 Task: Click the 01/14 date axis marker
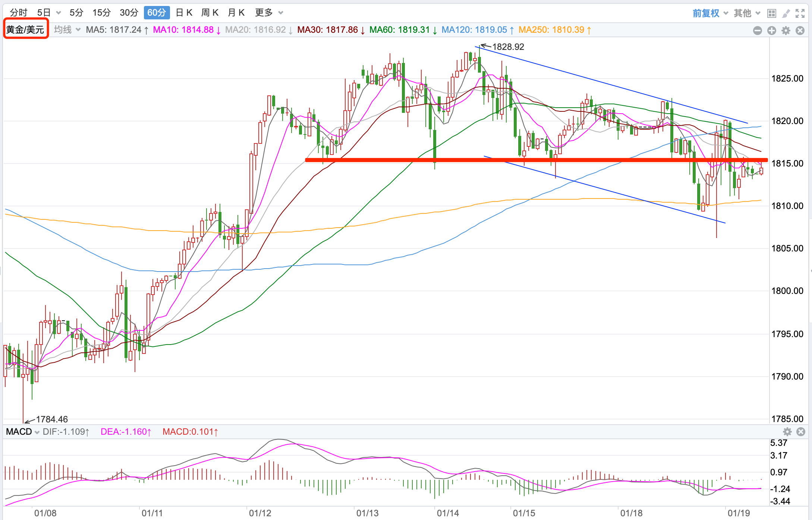(x=448, y=513)
